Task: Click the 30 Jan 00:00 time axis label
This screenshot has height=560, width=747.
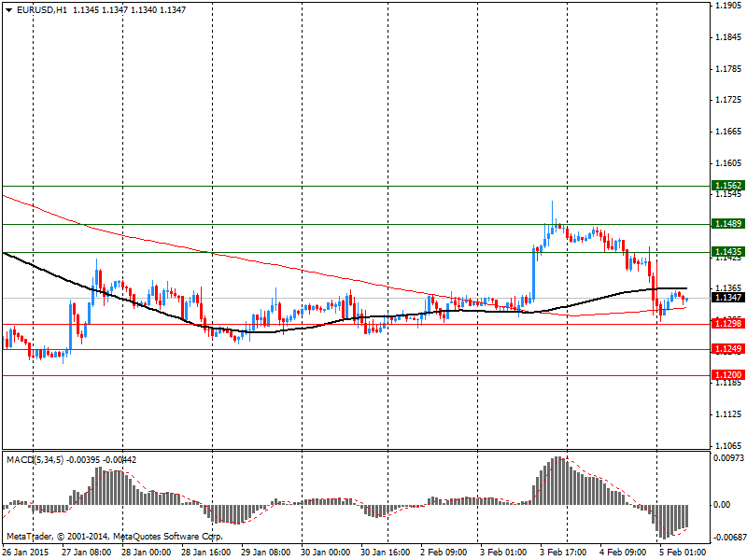Action: [x=325, y=553]
